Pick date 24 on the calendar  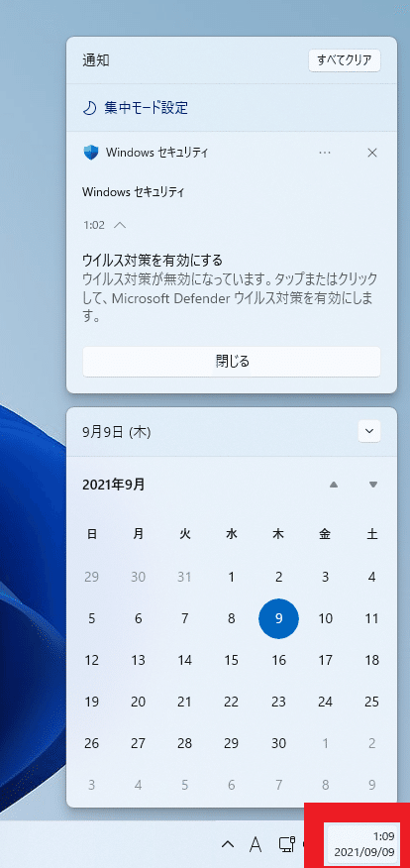point(326,702)
